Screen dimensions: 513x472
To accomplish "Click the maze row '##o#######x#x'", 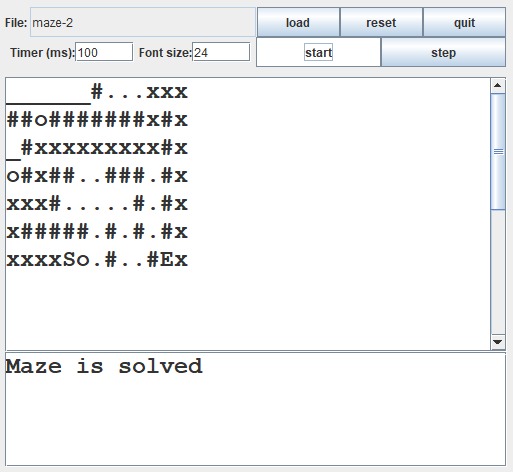I will pyautogui.click(x=97, y=120).
